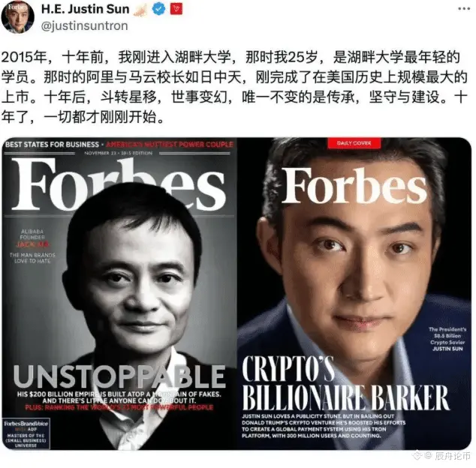Open the left Unstoppable Forbes cover image
Viewport: 476px width, 468px height.
119,293
